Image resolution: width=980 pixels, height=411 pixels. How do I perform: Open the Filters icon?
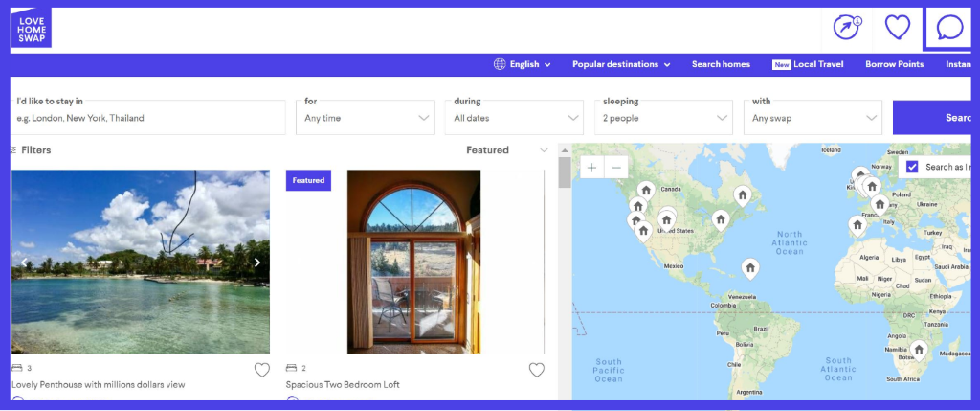click(x=13, y=150)
